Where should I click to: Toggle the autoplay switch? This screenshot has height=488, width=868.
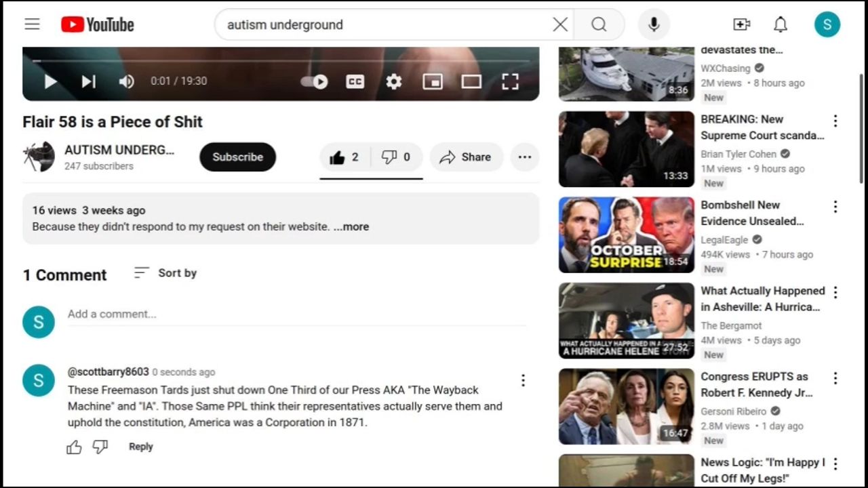point(315,81)
